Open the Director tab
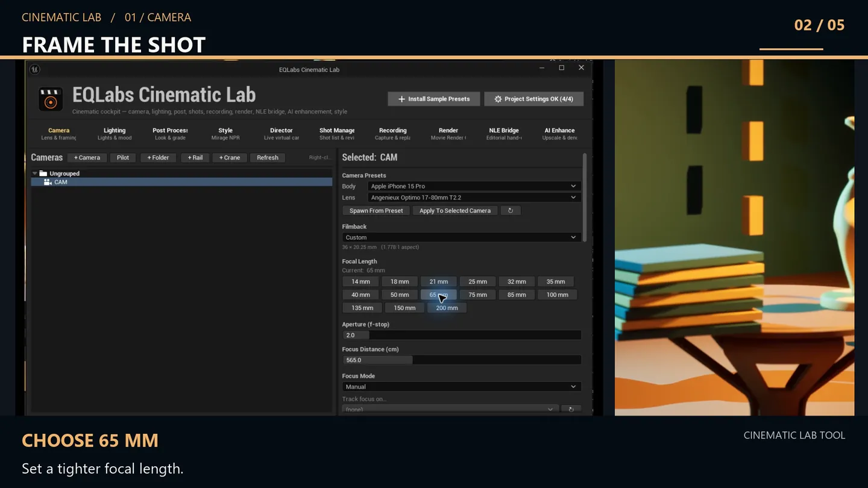868x488 pixels. [x=281, y=134]
